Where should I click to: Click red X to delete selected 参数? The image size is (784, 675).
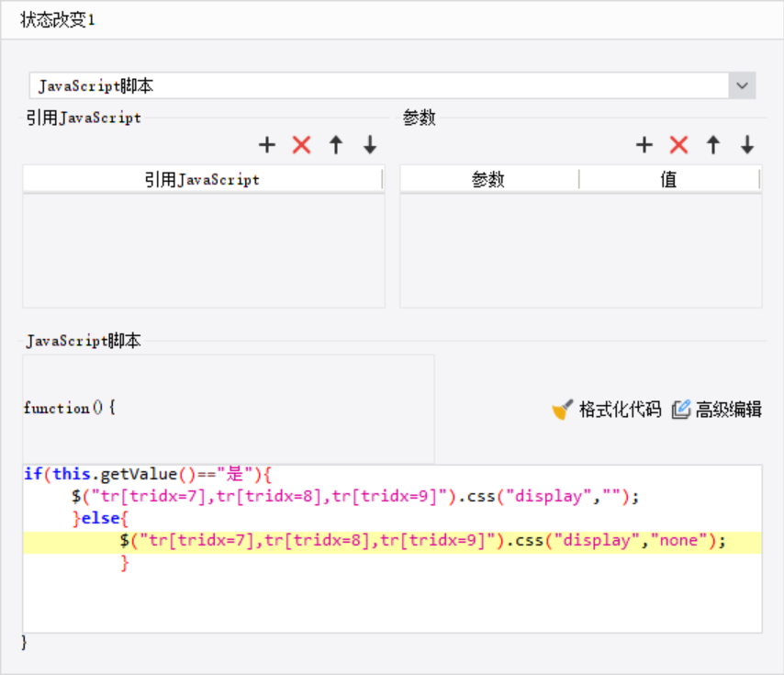coord(678,145)
